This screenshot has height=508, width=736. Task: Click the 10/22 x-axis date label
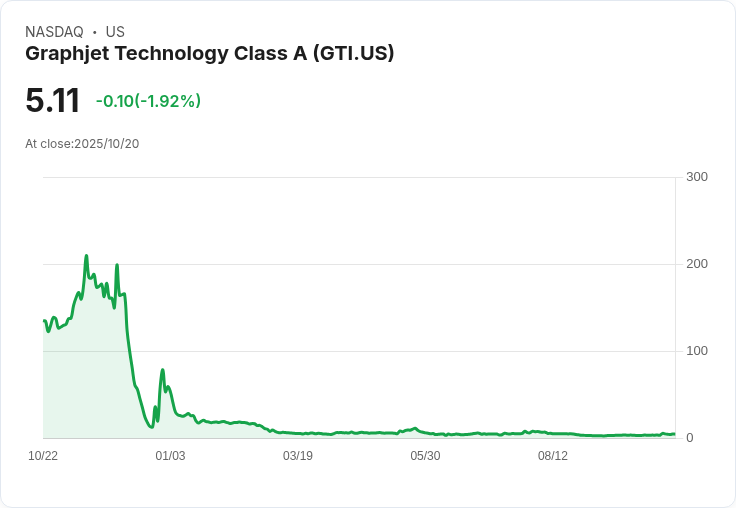43,456
